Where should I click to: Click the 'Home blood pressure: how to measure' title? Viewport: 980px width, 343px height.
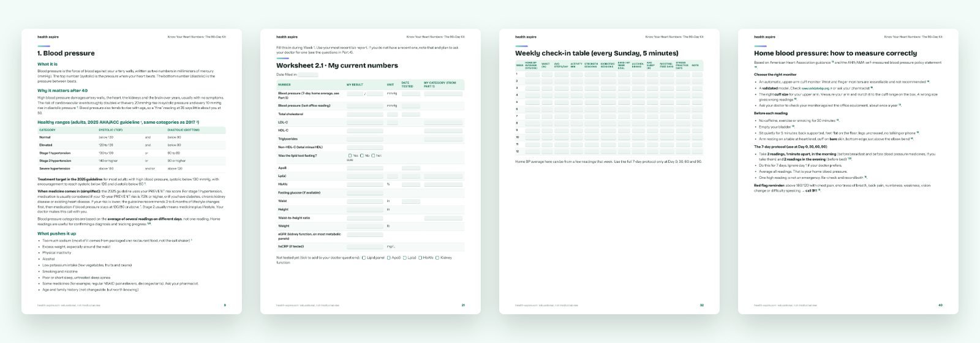point(835,53)
